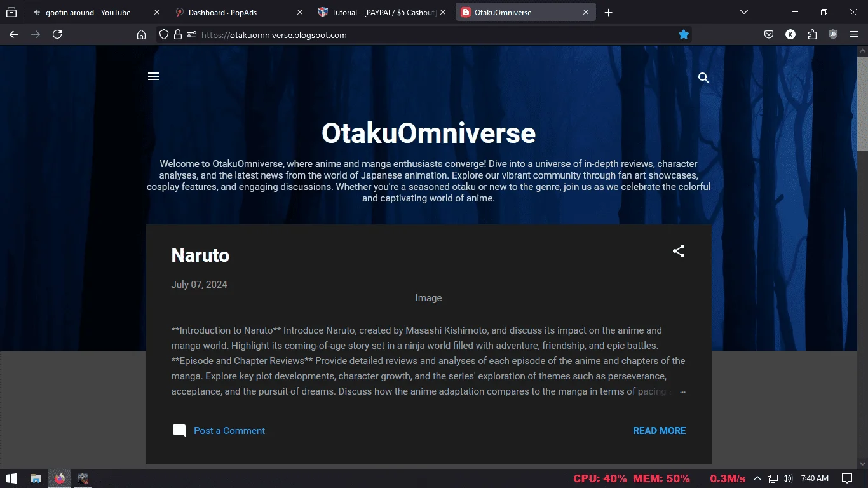Open the Post a Comment link
The height and width of the screenshot is (488, 868).
point(229,431)
